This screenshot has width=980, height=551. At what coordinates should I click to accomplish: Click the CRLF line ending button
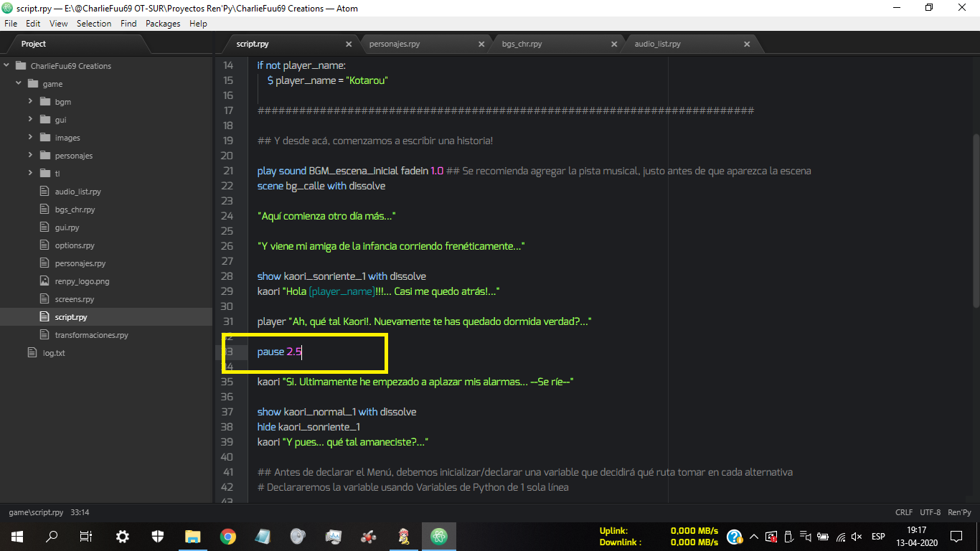(x=904, y=512)
